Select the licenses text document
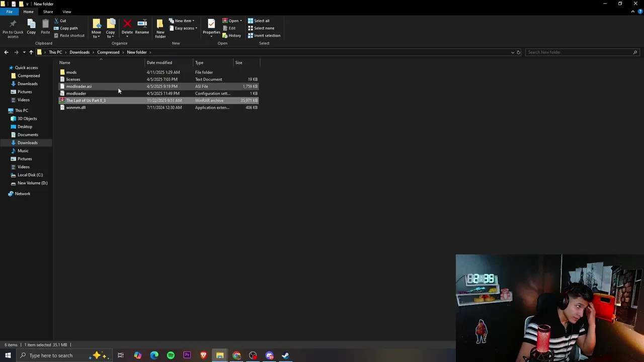 [158, 79]
